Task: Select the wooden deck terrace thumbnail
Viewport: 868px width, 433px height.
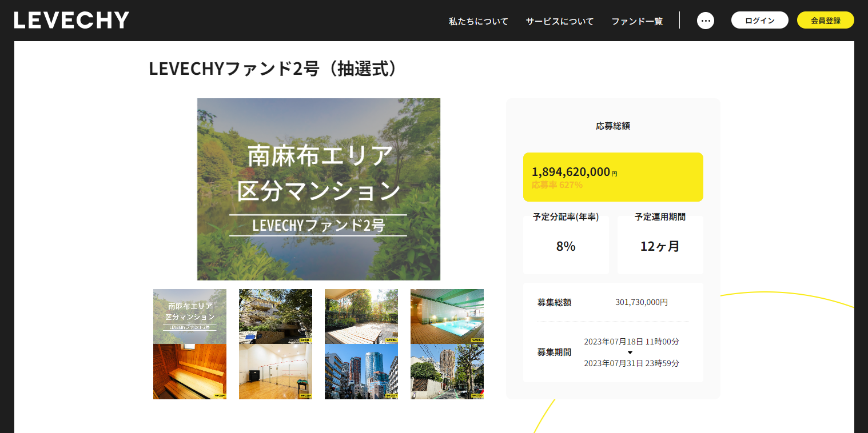Action: point(361,316)
